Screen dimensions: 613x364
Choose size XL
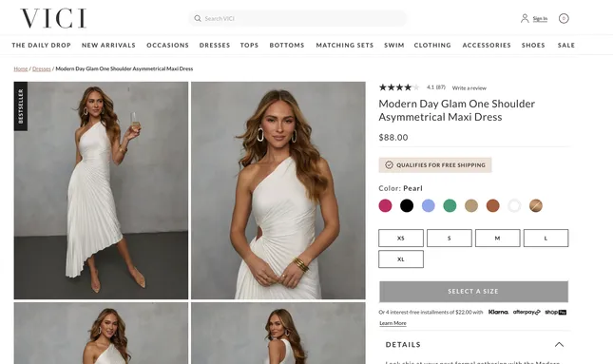(x=401, y=259)
